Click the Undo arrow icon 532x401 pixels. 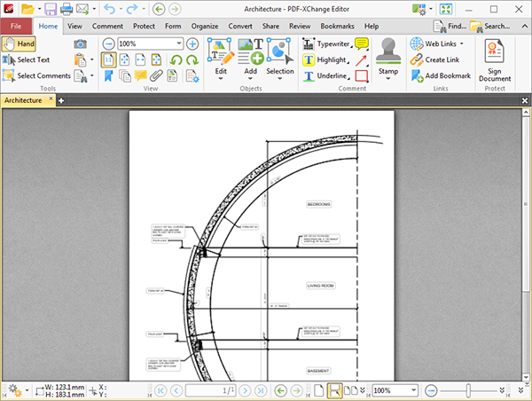pyautogui.click(x=109, y=9)
